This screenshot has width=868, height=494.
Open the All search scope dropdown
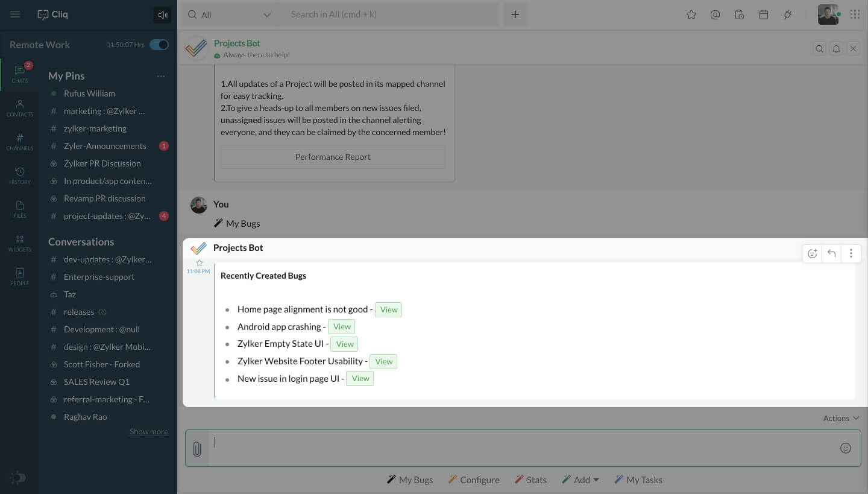pyautogui.click(x=230, y=15)
